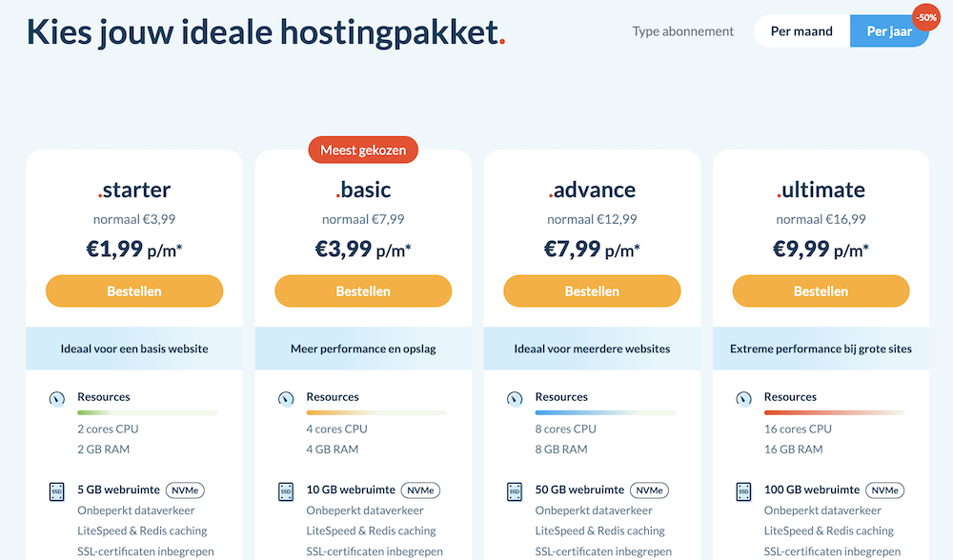Click the SSD icon beside 10 GB webruimte
This screenshot has width=953, height=560.
tap(286, 491)
